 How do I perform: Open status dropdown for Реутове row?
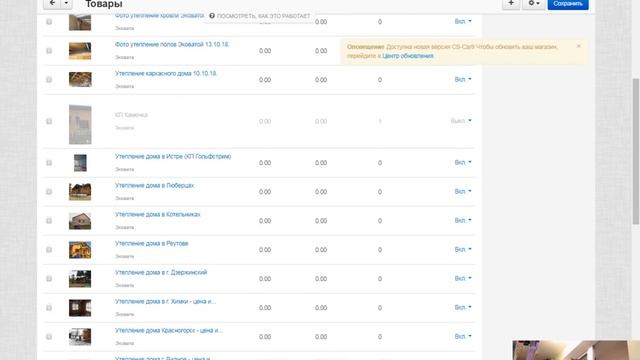[x=463, y=249]
